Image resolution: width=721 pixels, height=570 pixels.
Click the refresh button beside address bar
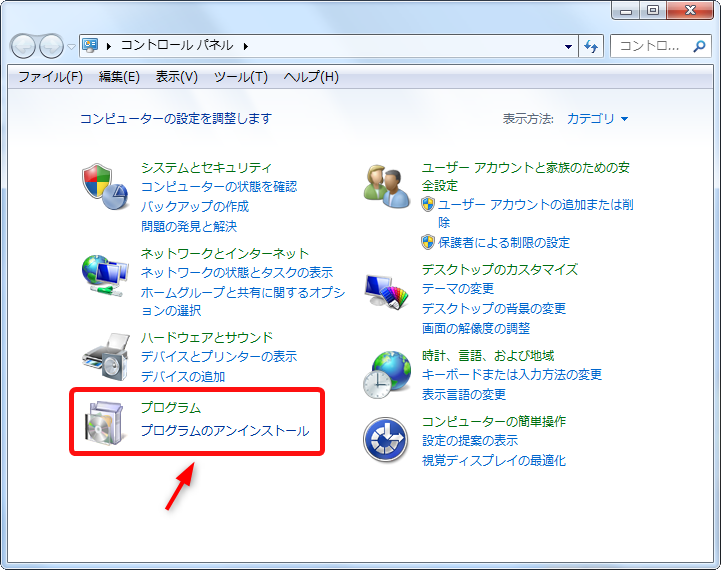tap(591, 46)
